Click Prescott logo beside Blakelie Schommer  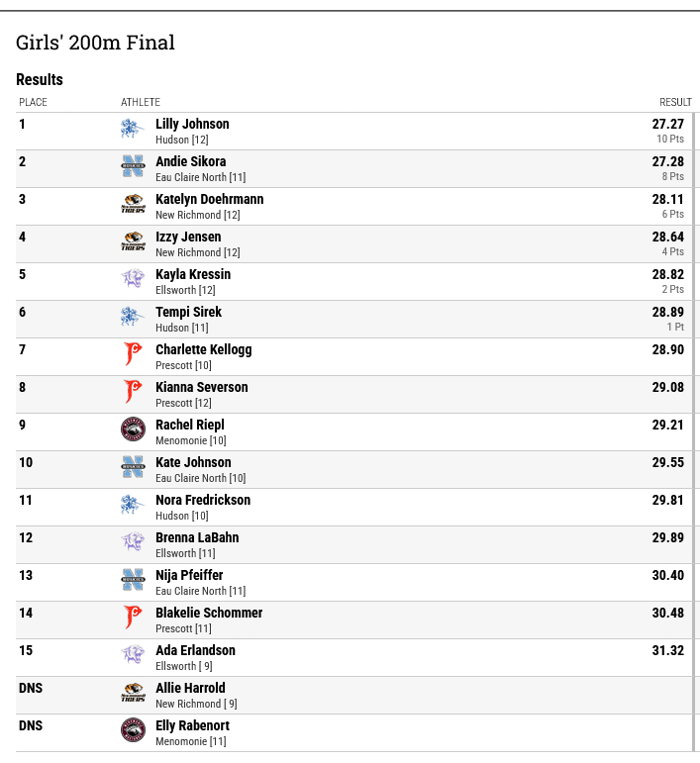133,618
